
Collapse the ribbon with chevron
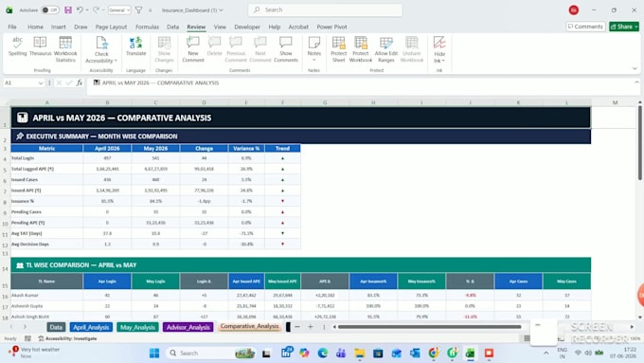click(635, 68)
